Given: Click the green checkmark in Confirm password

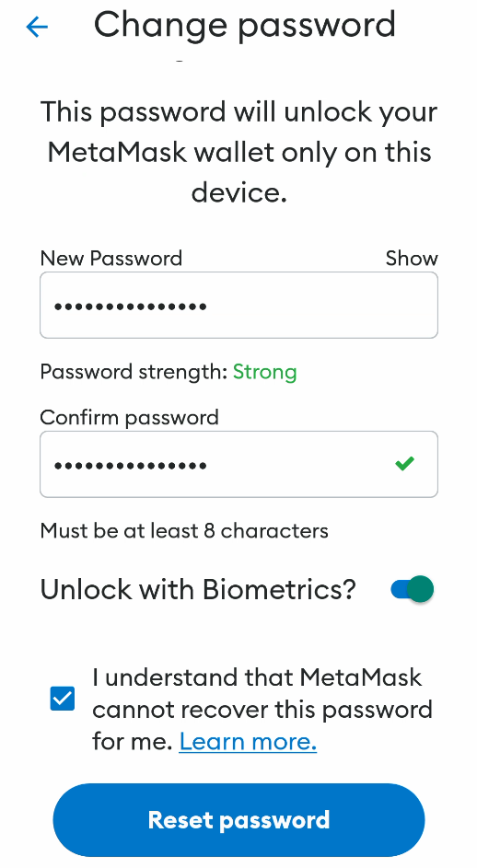Looking at the screenshot, I should [x=405, y=463].
